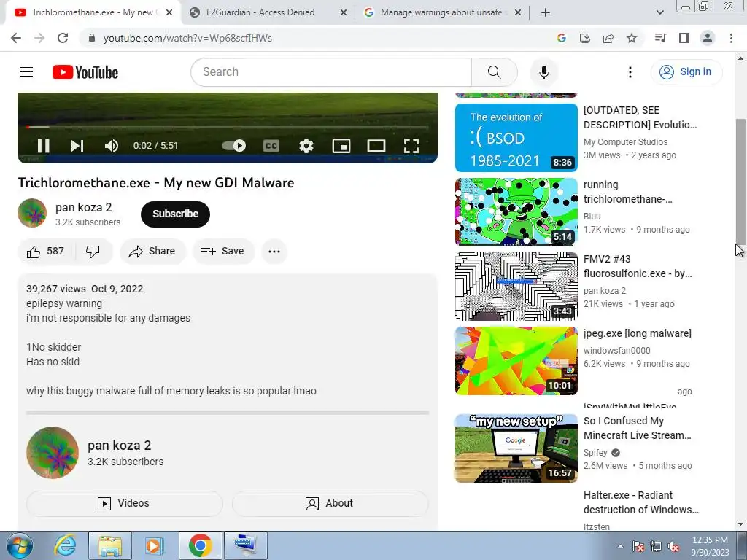Share the video
747x560 pixels.
pos(153,252)
